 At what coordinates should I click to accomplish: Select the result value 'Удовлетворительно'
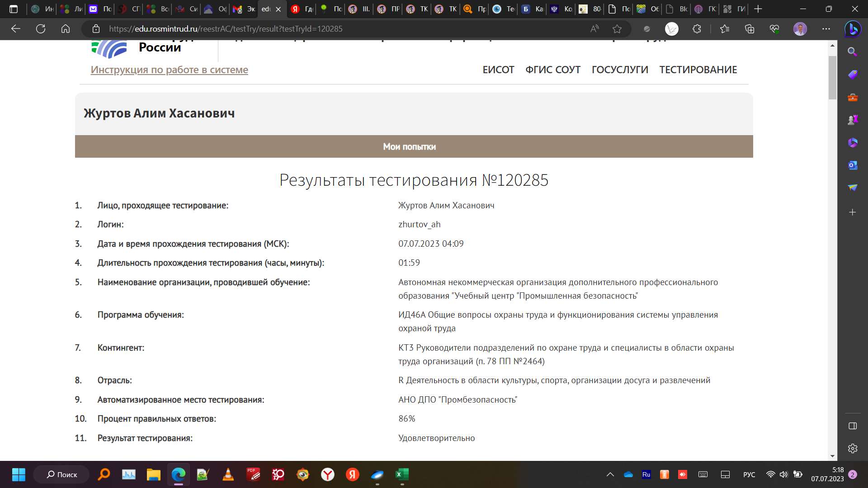(x=436, y=438)
